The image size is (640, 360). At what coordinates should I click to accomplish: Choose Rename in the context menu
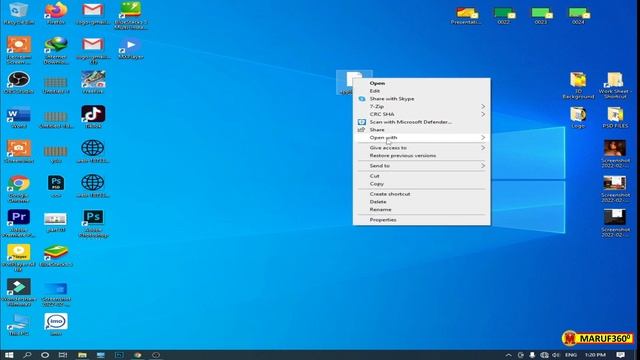pos(422,209)
